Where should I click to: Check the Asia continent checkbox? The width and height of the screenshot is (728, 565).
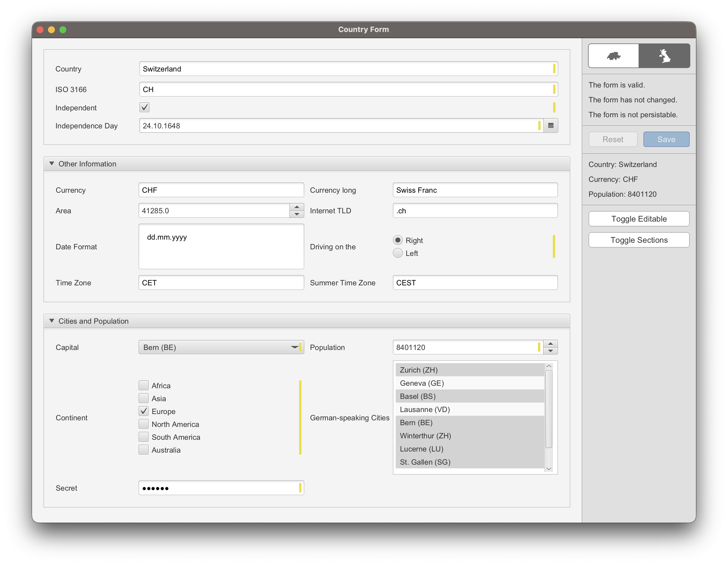[x=144, y=398]
